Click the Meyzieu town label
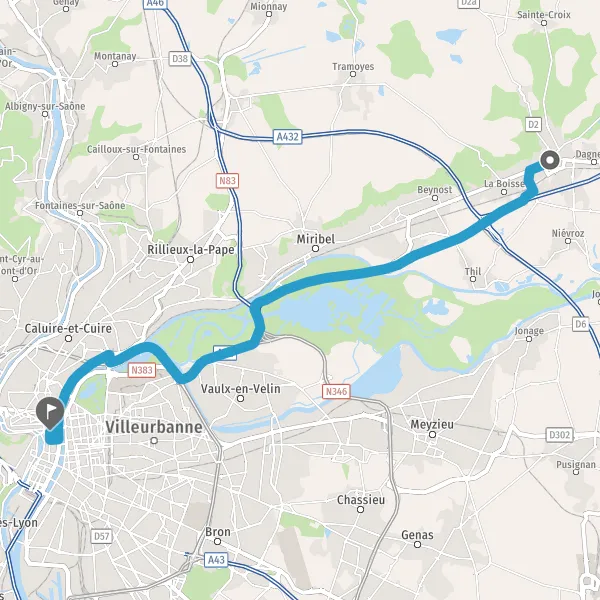The width and height of the screenshot is (600, 600). (432, 424)
